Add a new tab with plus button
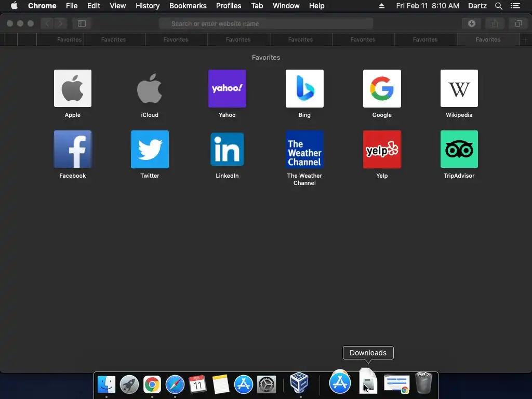532x399 pixels. tap(525, 39)
